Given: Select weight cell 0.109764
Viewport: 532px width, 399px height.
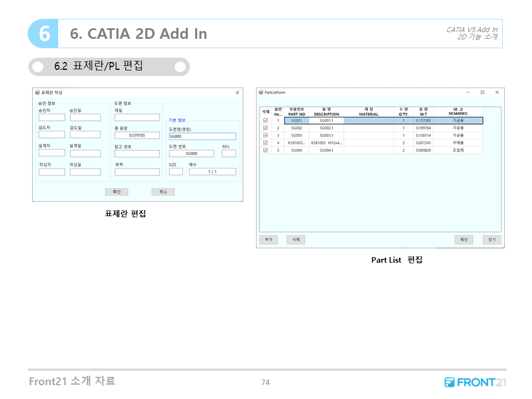Looking at the screenshot, I should (x=423, y=128).
